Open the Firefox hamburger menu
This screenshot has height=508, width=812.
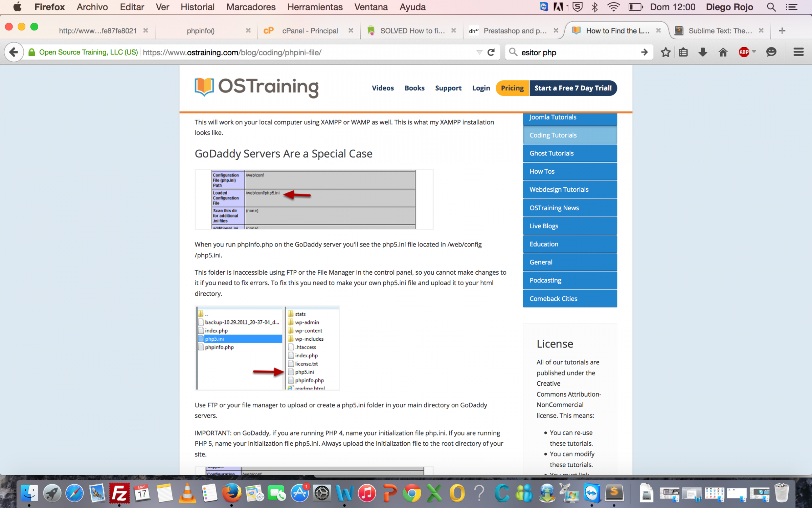tap(798, 52)
